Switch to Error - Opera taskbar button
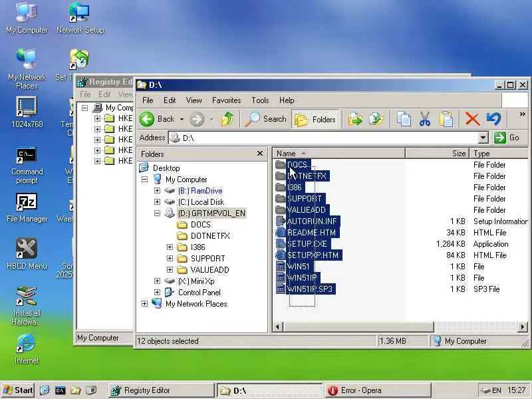The height and width of the screenshot is (399, 532). coord(378,390)
